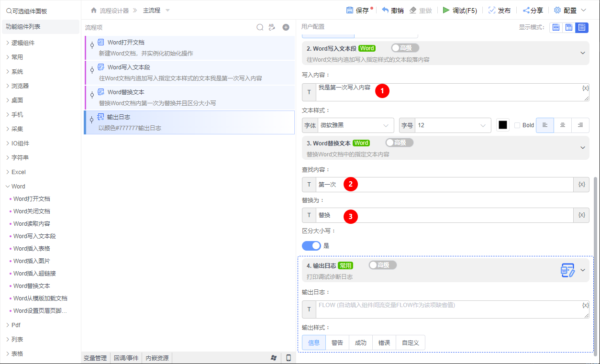Toggle off the 区分大小写 switch
This screenshot has height=364, width=600.
pos(311,245)
